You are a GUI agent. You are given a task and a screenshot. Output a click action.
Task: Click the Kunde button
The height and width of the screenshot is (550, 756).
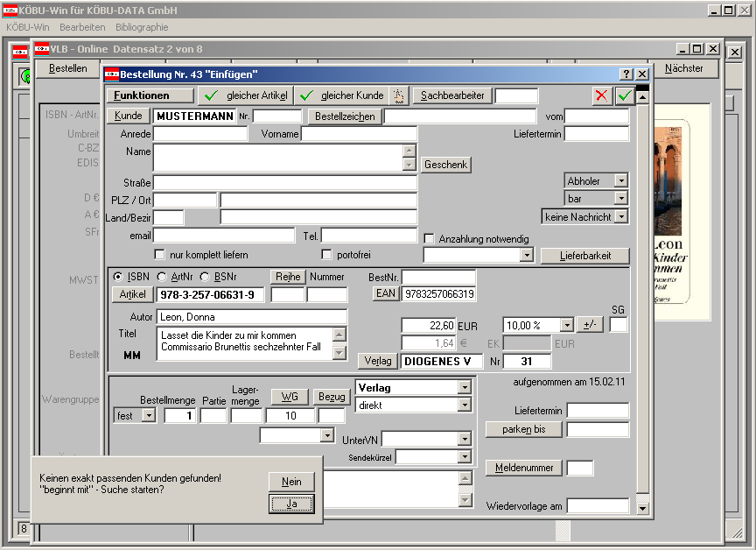(x=129, y=116)
